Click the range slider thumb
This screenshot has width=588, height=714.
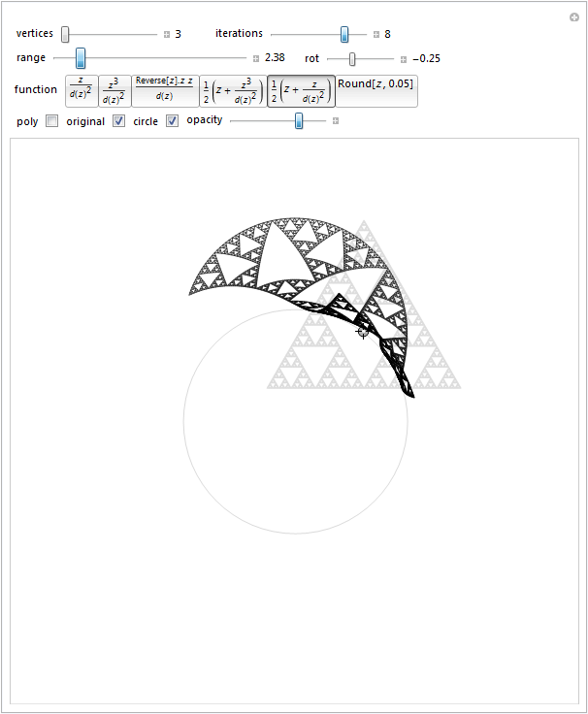(81, 58)
